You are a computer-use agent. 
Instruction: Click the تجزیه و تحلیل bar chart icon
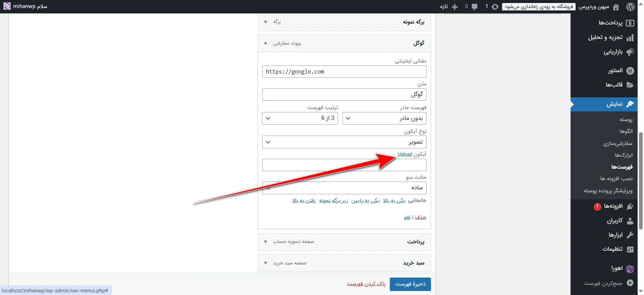(x=630, y=38)
